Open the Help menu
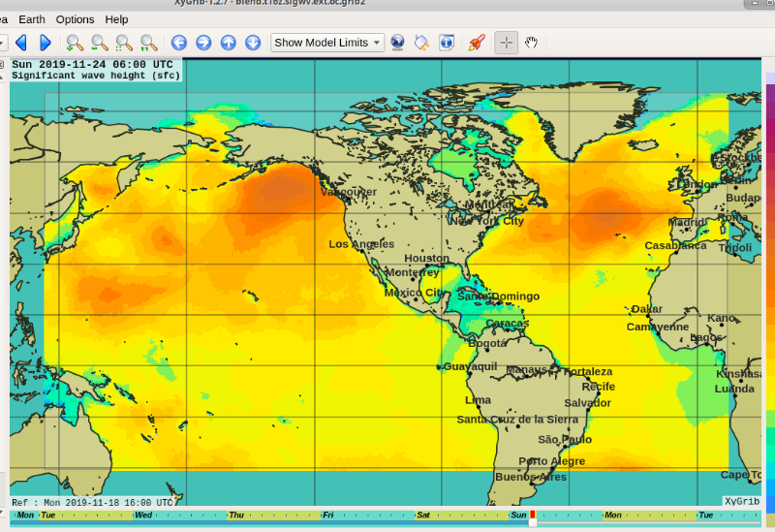775x532 pixels. [x=116, y=19]
